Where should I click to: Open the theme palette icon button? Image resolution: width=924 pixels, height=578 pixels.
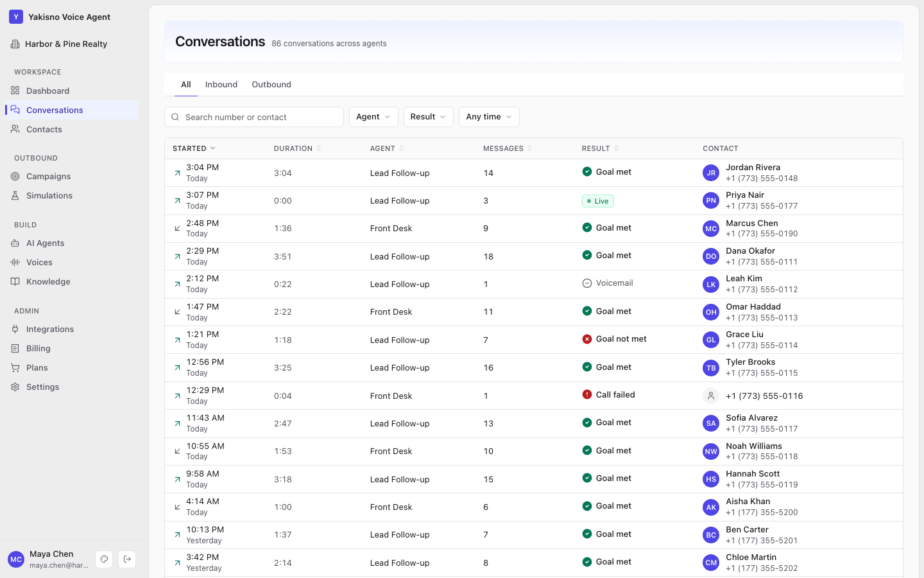tap(104, 559)
